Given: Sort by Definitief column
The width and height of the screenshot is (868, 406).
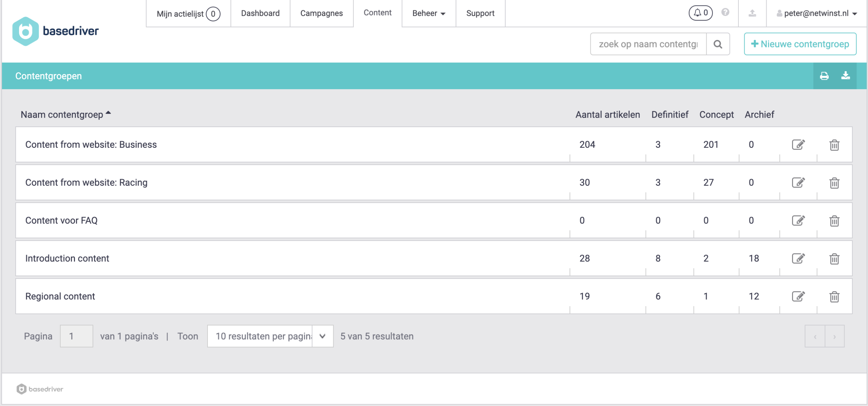Looking at the screenshot, I should pos(670,115).
